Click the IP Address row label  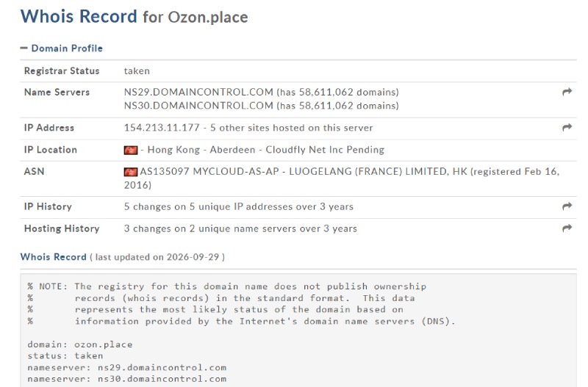[x=49, y=128]
